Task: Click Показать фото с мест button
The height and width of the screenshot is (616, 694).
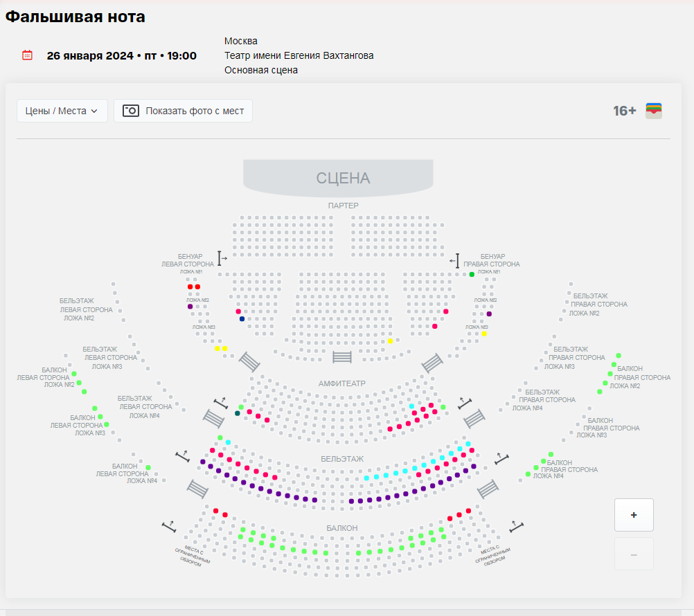Action: [184, 111]
